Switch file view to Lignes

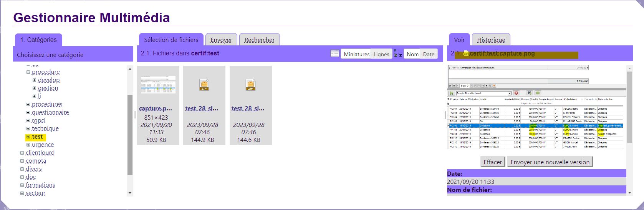[x=381, y=54]
